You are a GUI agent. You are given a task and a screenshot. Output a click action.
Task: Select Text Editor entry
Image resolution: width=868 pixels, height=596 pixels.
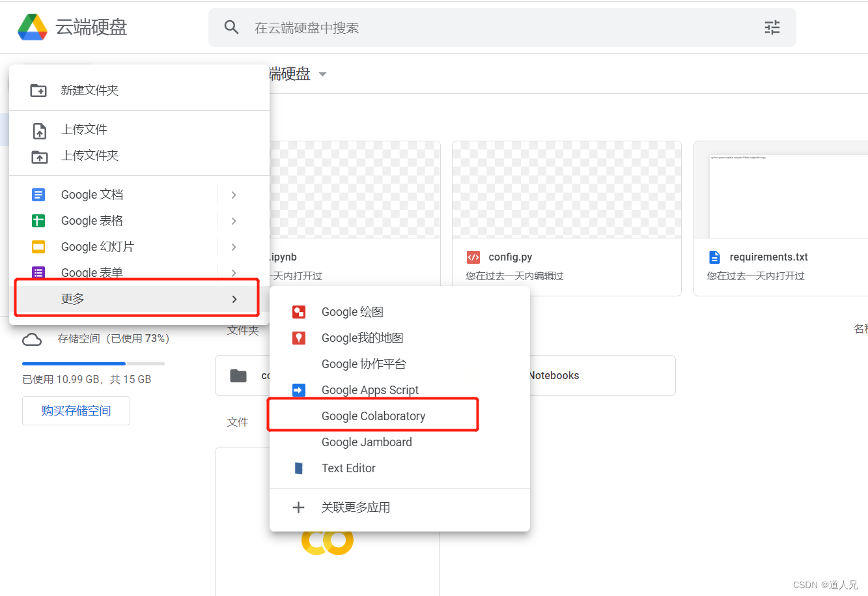tap(400, 468)
